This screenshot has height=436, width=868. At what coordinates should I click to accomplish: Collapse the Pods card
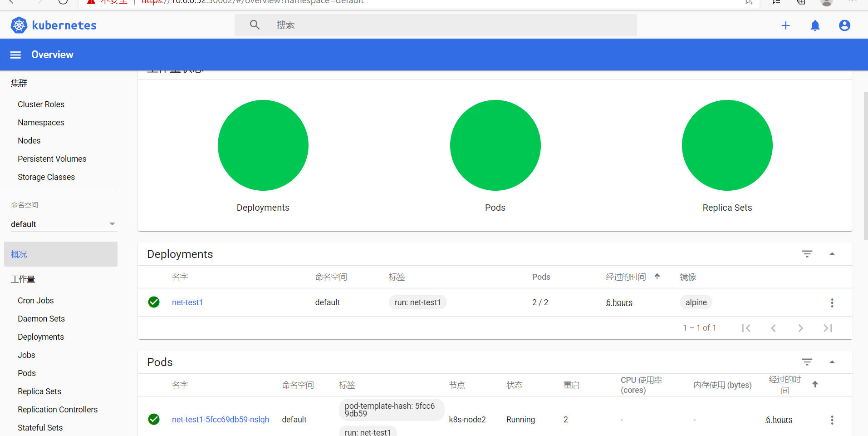pyautogui.click(x=832, y=362)
